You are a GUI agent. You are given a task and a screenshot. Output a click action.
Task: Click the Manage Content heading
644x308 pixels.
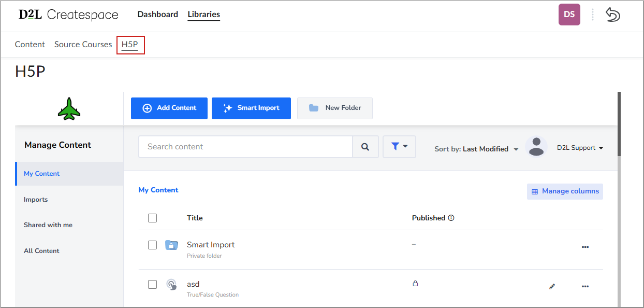point(58,145)
